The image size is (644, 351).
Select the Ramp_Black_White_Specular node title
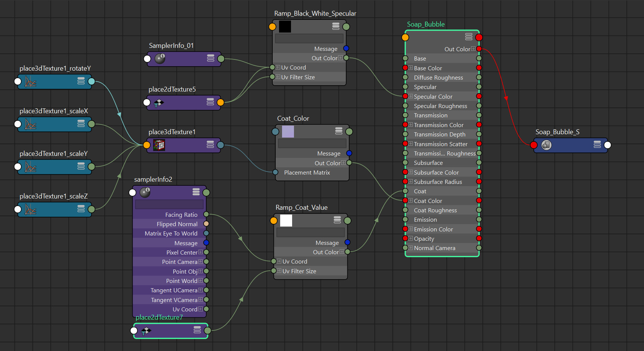[314, 13]
